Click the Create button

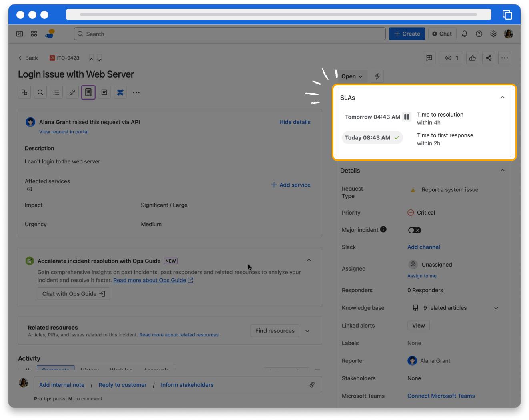407,34
